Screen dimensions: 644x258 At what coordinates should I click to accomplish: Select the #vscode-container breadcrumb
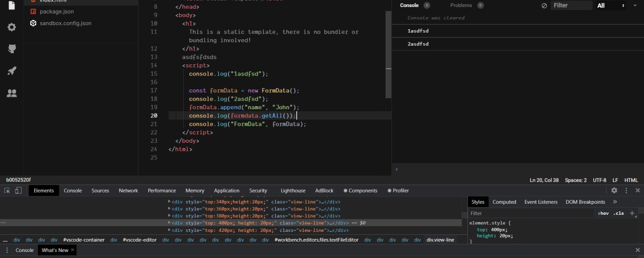click(84, 240)
